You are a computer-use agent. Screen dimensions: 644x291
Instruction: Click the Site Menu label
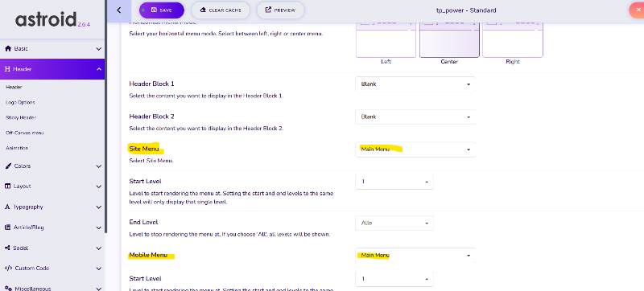(144, 149)
